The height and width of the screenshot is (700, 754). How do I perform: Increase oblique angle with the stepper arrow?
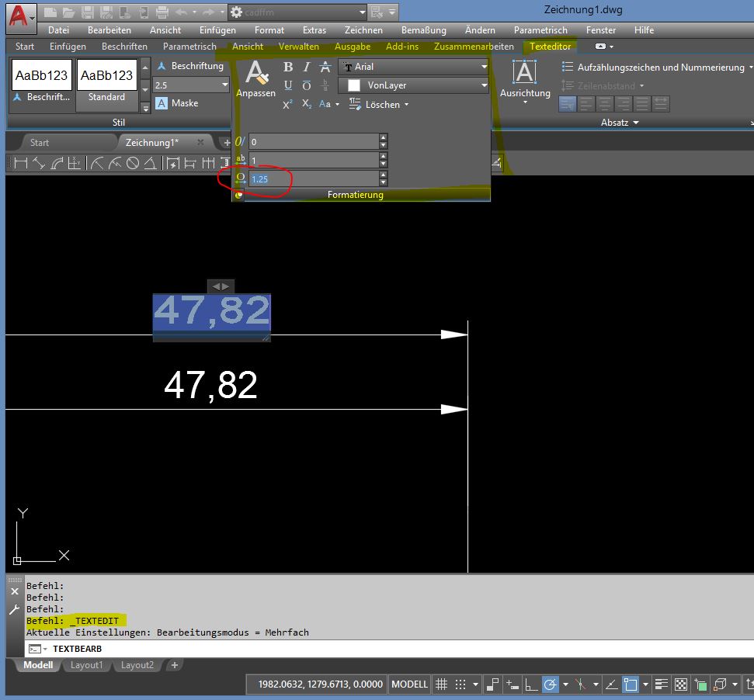pyautogui.click(x=382, y=137)
